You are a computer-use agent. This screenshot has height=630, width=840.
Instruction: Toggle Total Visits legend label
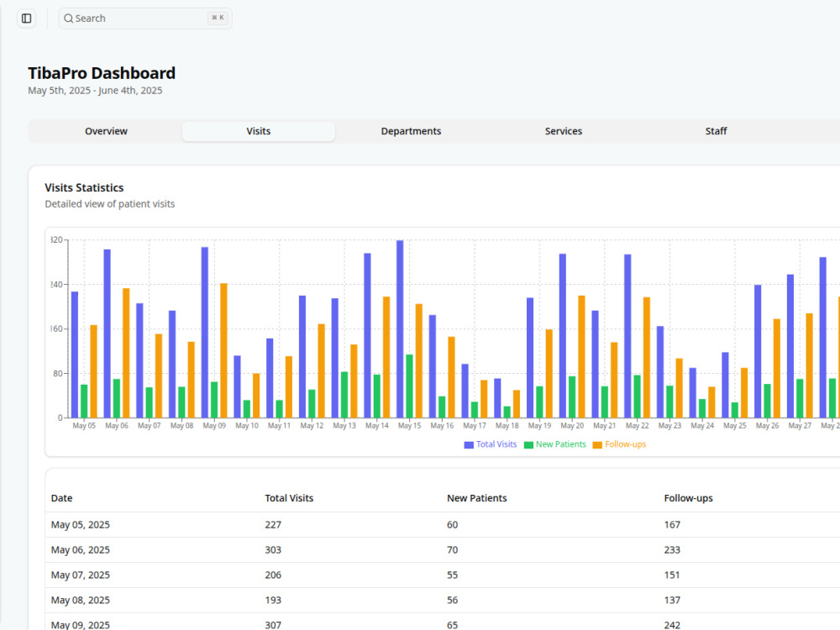(x=496, y=444)
